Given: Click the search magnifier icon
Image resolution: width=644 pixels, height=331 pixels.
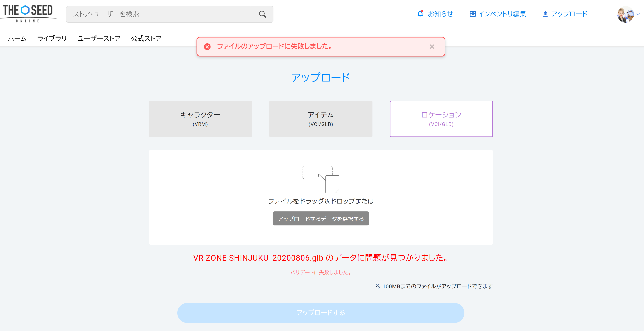Looking at the screenshot, I should click(x=262, y=14).
